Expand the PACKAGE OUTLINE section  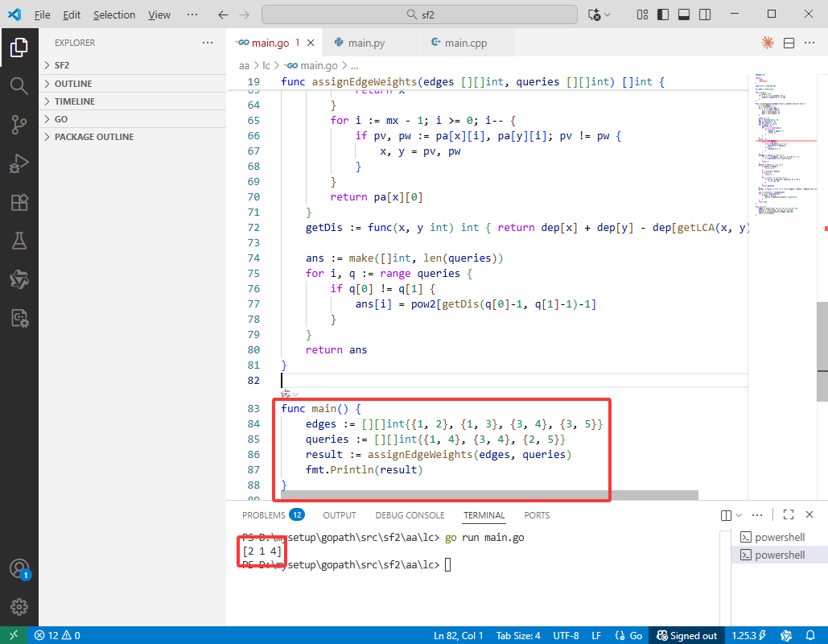pyautogui.click(x=132, y=136)
